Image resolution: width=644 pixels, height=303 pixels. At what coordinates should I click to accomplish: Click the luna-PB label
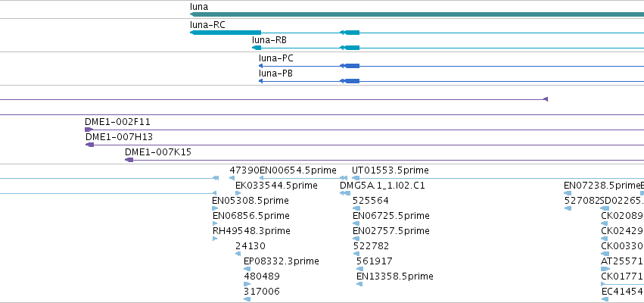275,73
